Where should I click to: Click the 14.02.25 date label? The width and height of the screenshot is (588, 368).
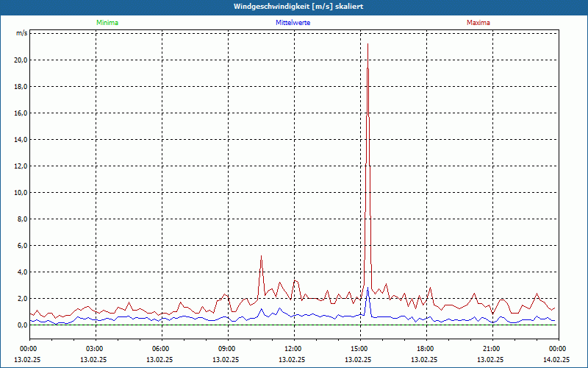pos(556,359)
